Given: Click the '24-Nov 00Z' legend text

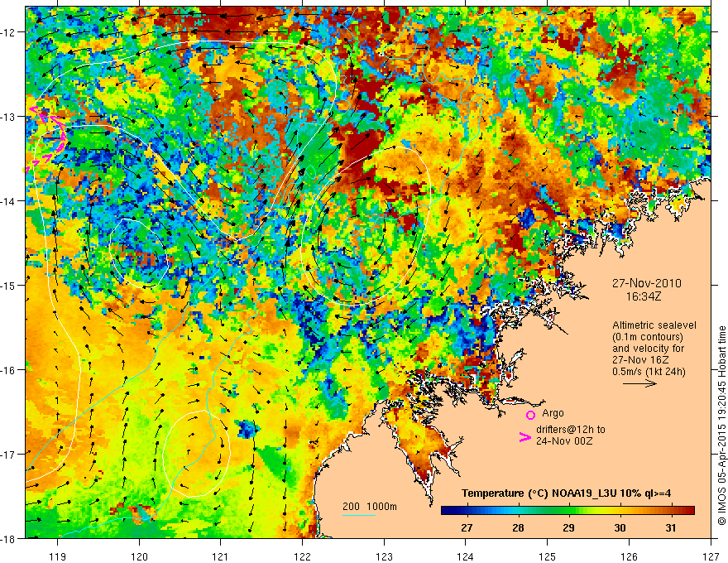Looking at the screenshot, I should coord(564,440).
